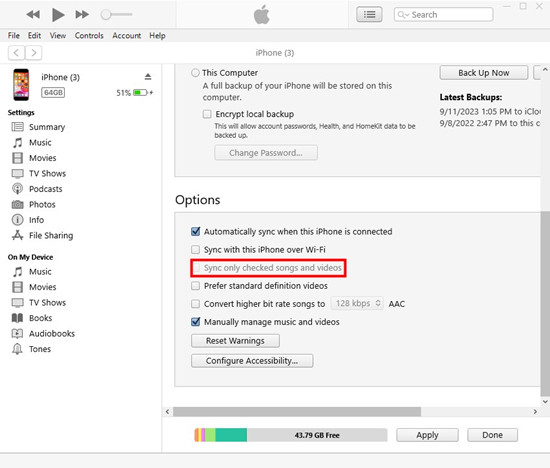
Task: Click Reset Warnings button
Action: [235, 341]
